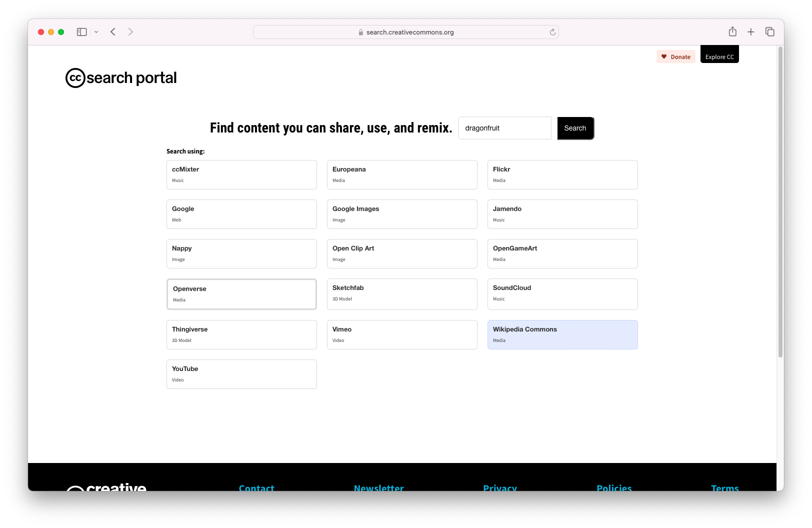Click the Donate heart button

[x=675, y=56]
